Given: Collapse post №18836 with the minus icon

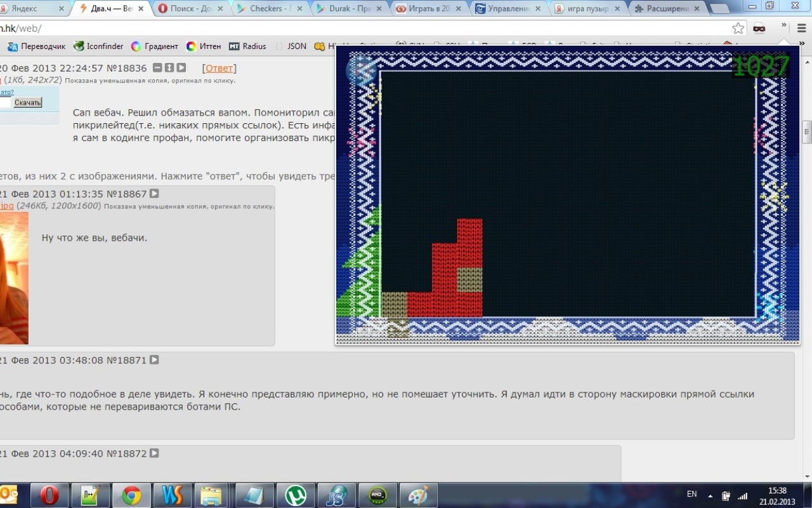Looking at the screenshot, I should (x=158, y=68).
